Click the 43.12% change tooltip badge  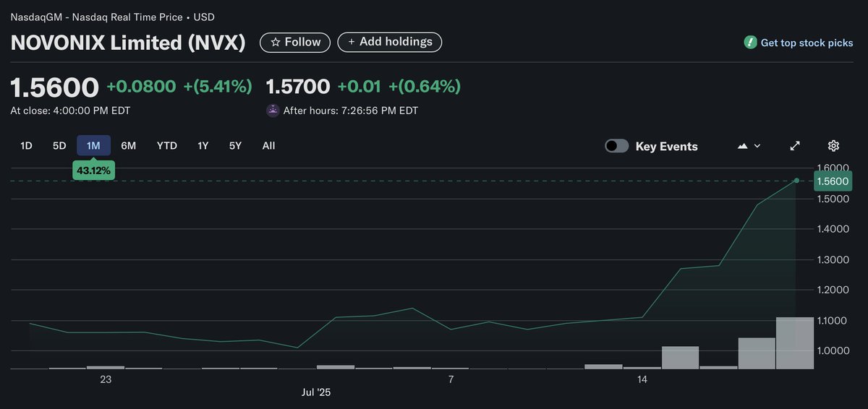(x=93, y=171)
